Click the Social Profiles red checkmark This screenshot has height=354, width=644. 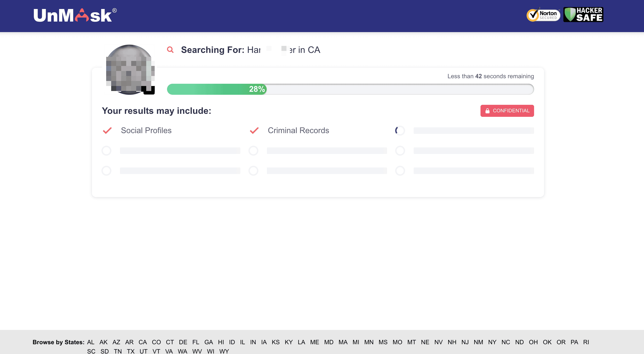pos(107,131)
